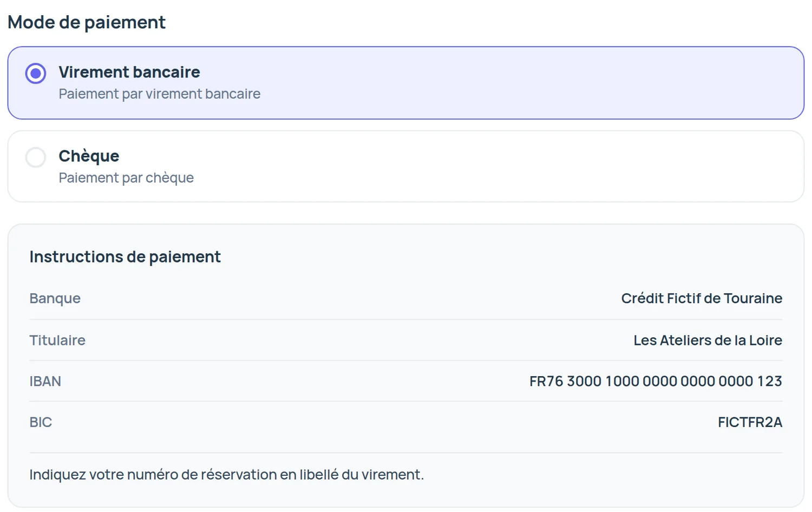Screen dimensions: 812x512
Task: Click the IBAN number starting FR76
Action: click(x=656, y=381)
